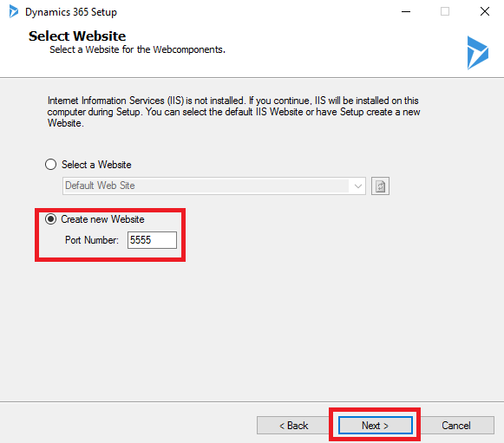Screen dimensions: 504x443
Task: Click the refresh website list icon
Action: tap(380, 186)
